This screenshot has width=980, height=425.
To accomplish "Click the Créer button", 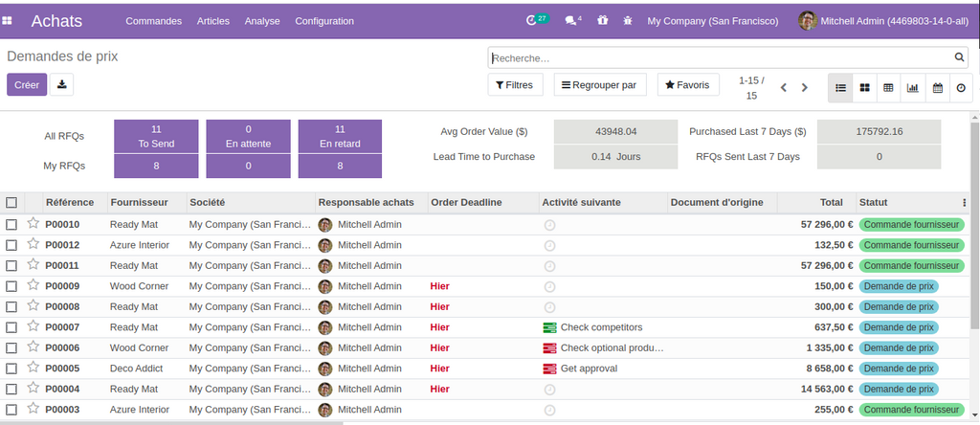I will (x=27, y=84).
